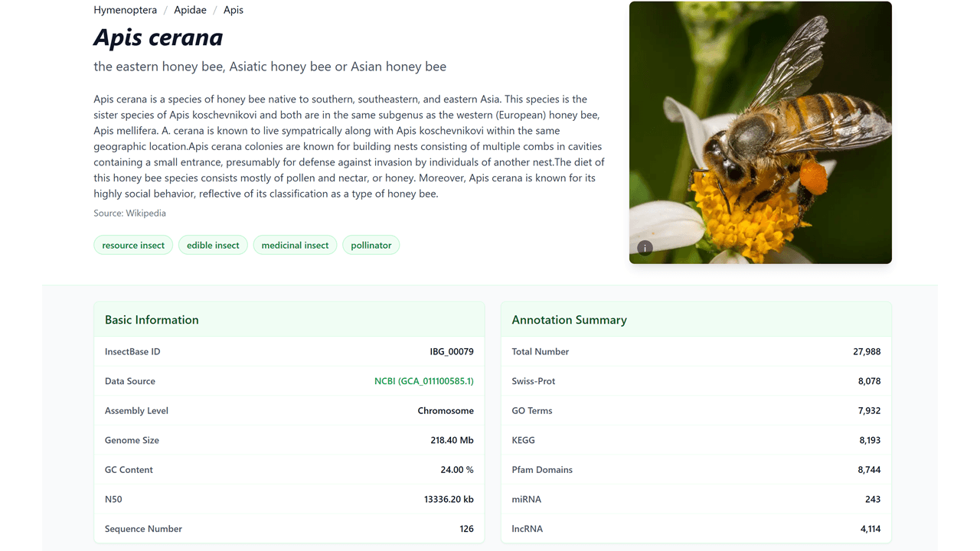Viewport: 980px width, 551px height.
Task: Click the "Source: Wikipedia" text
Action: (x=129, y=214)
